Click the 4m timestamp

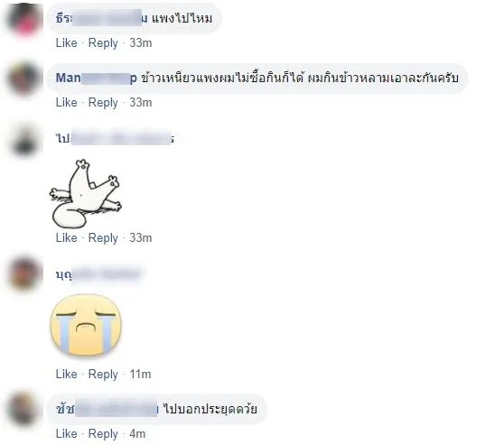click(x=137, y=433)
